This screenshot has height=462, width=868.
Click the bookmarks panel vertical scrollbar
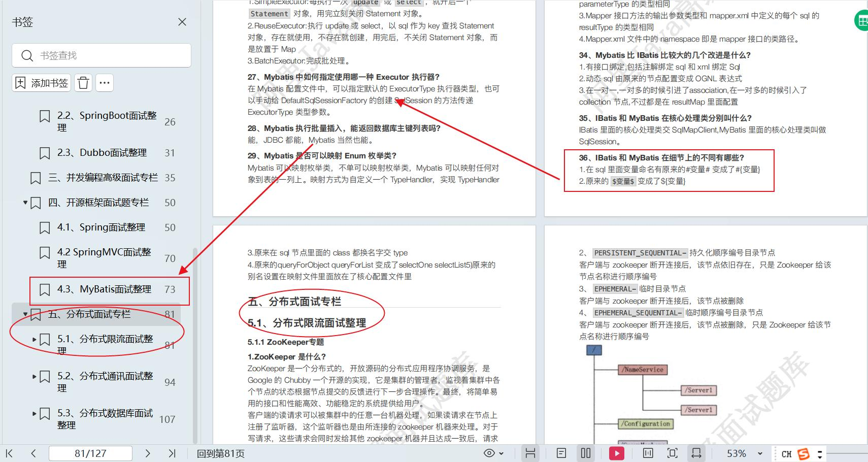[x=195, y=345]
